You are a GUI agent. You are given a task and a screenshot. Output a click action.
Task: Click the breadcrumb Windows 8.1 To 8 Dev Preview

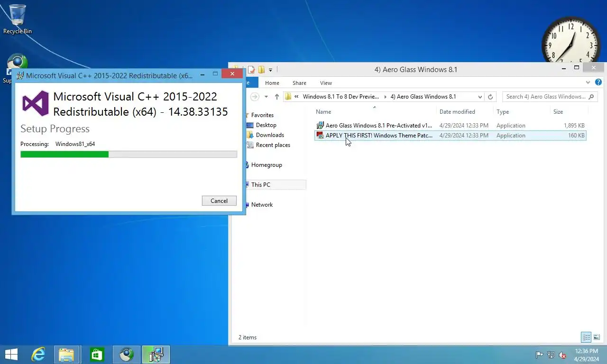pos(340,97)
